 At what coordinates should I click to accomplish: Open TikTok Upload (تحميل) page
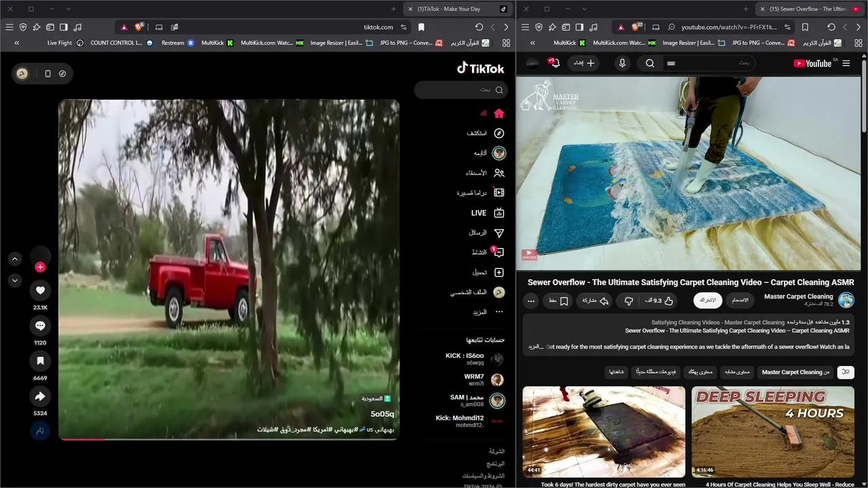[488, 272]
